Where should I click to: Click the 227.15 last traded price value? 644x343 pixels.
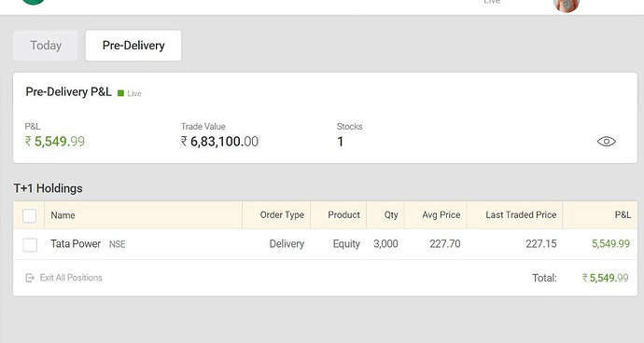541,243
